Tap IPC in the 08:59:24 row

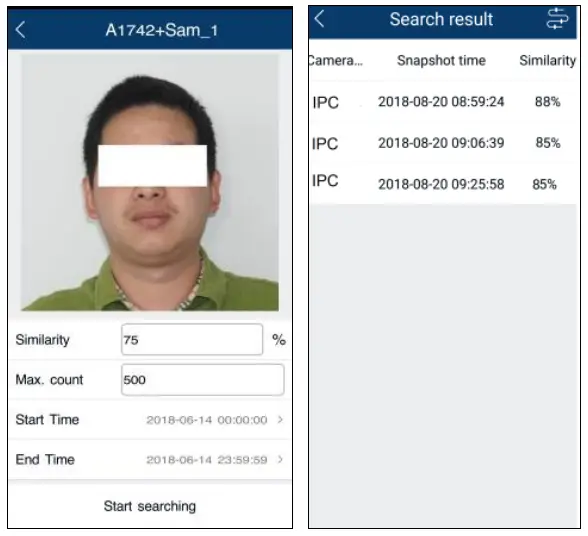(x=326, y=102)
